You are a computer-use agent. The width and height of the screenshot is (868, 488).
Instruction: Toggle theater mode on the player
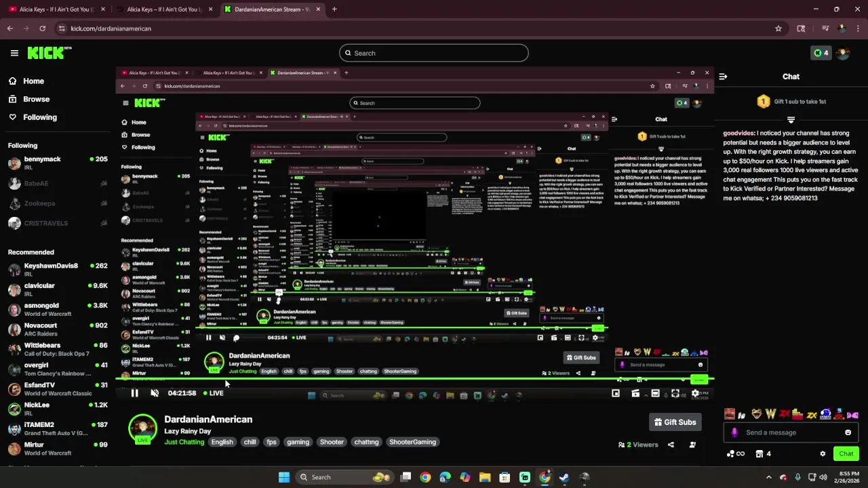tap(656, 393)
